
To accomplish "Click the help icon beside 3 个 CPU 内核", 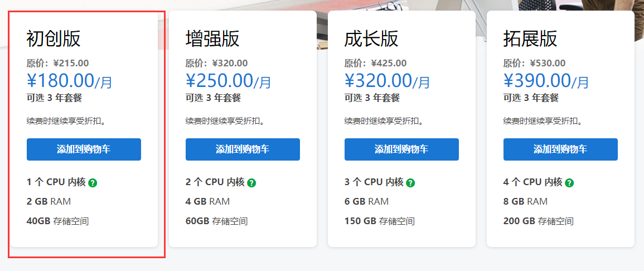I will tap(410, 182).
